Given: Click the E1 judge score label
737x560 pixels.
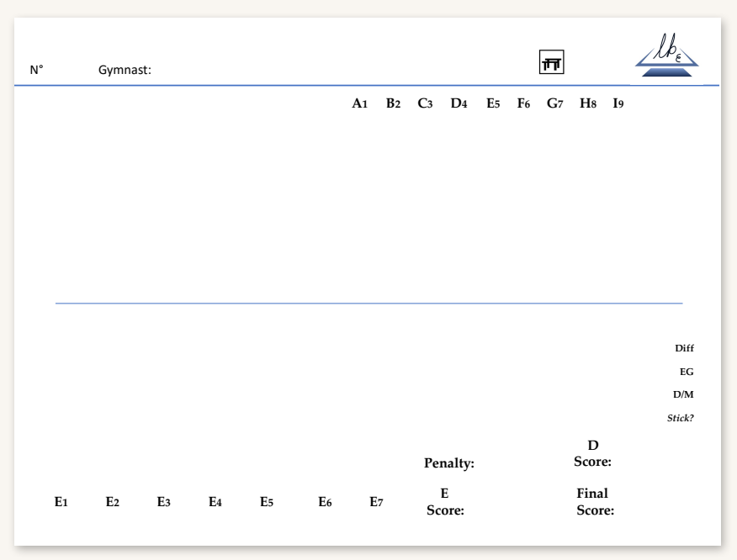Looking at the screenshot, I should coord(61,502).
